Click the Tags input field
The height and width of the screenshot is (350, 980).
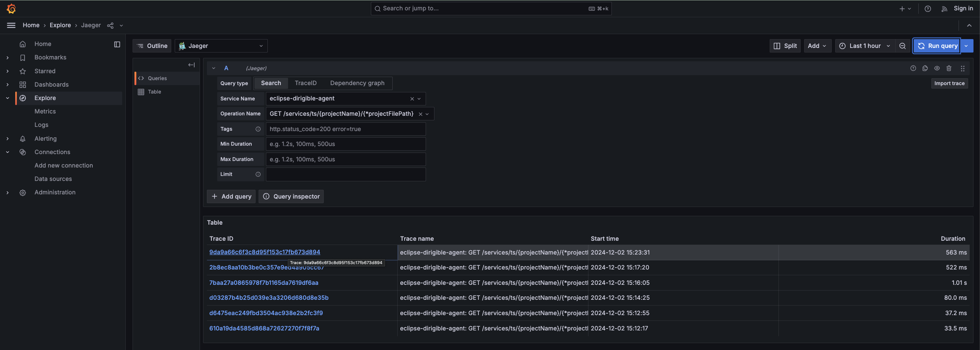click(346, 129)
